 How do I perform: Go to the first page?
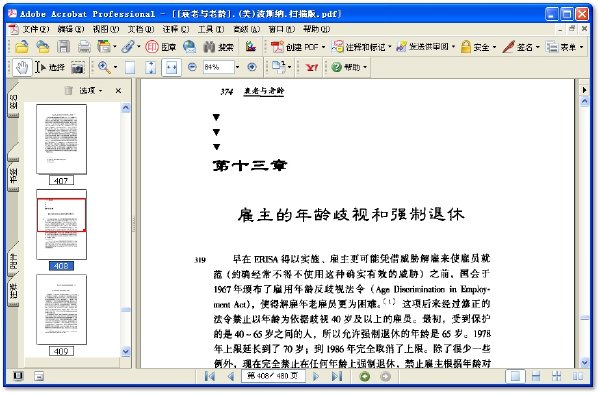point(210,376)
